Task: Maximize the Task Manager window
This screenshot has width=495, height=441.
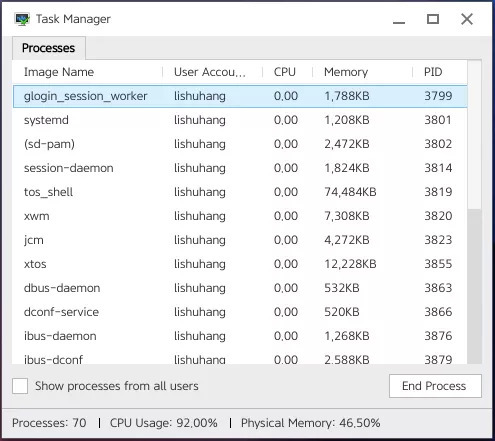Action: [x=433, y=19]
